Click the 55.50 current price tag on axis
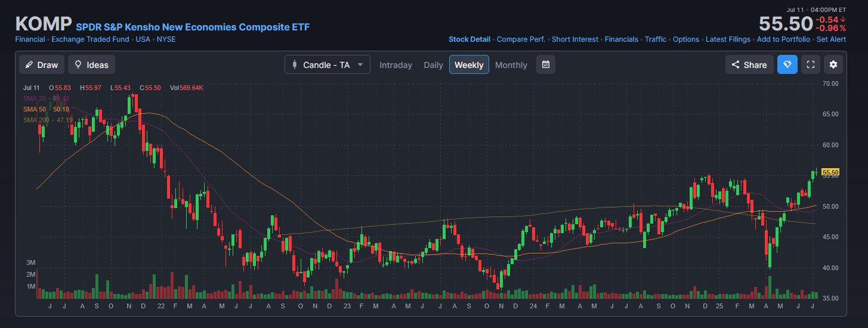This screenshot has width=868, height=328. pyautogui.click(x=830, y=172)
